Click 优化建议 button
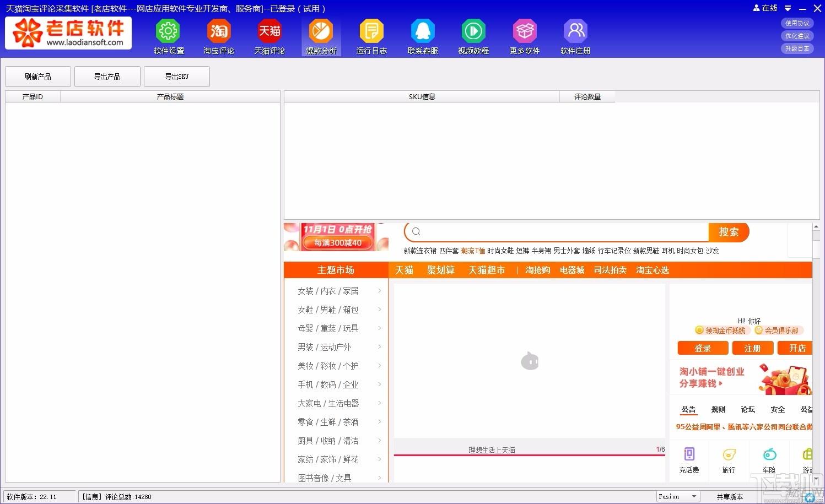This screenshot has height=504, width=825. [797, 36]
